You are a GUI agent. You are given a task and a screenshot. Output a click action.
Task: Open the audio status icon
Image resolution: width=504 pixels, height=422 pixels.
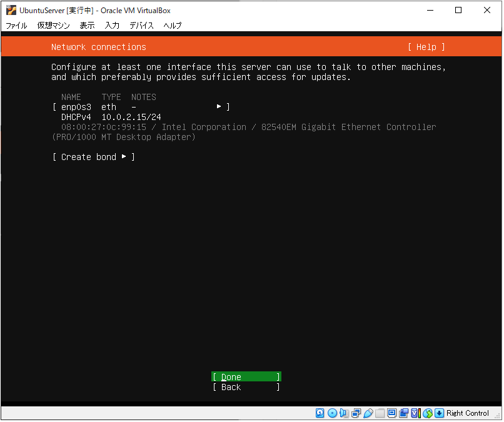tap(344, 413)
